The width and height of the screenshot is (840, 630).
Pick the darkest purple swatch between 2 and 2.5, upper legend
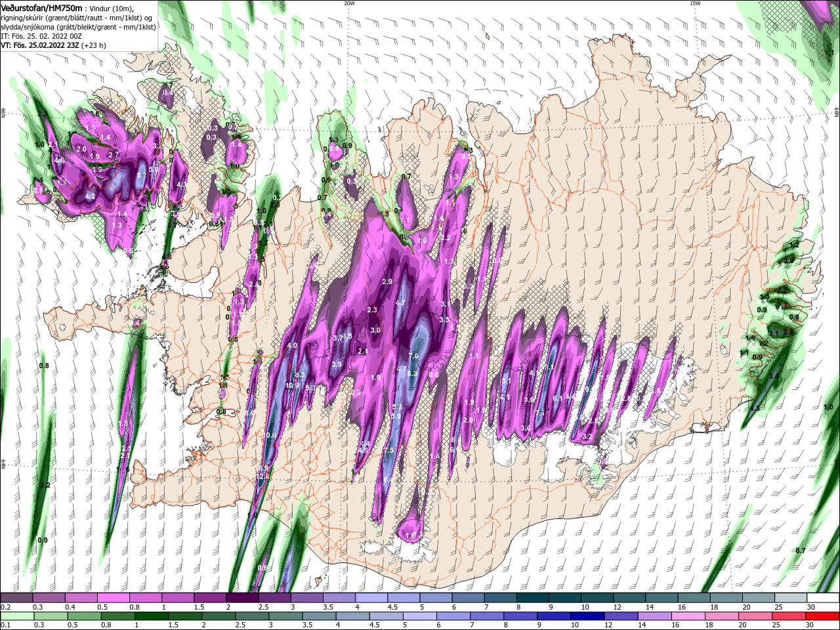coord(242,598)
